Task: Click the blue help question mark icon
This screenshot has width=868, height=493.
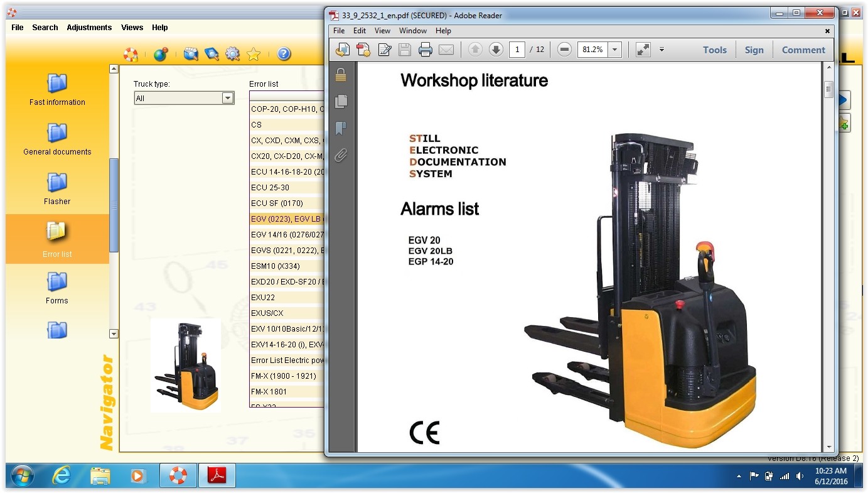Action: click(284, 55)
